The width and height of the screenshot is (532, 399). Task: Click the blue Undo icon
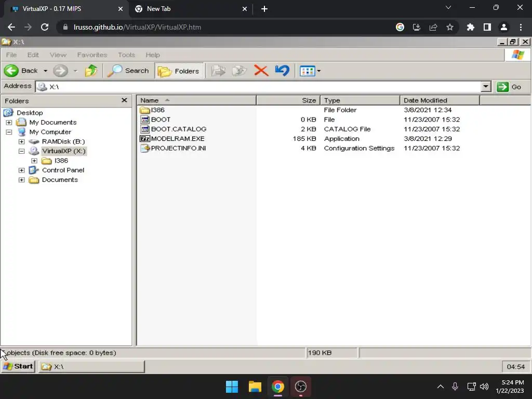(282, 71)
